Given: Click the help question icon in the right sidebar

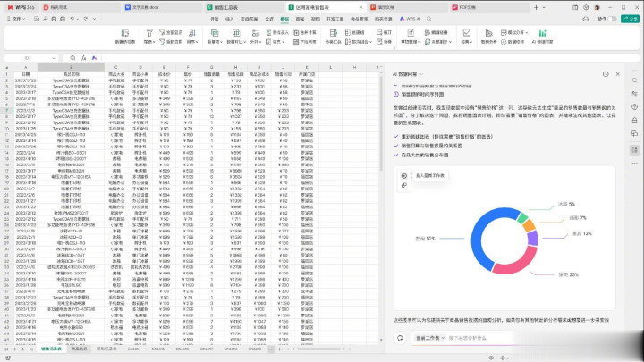Looking at the screenshot, I should coord(634,107).
